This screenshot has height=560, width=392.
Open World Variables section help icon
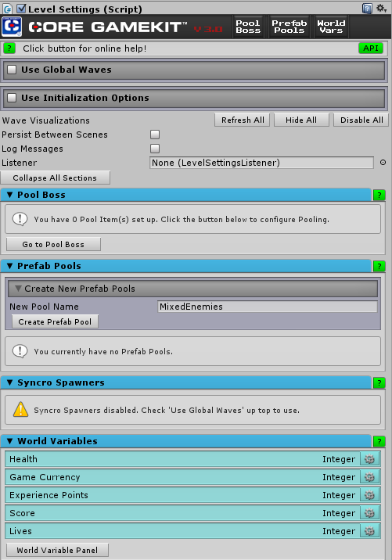click(x=379, y=441)
